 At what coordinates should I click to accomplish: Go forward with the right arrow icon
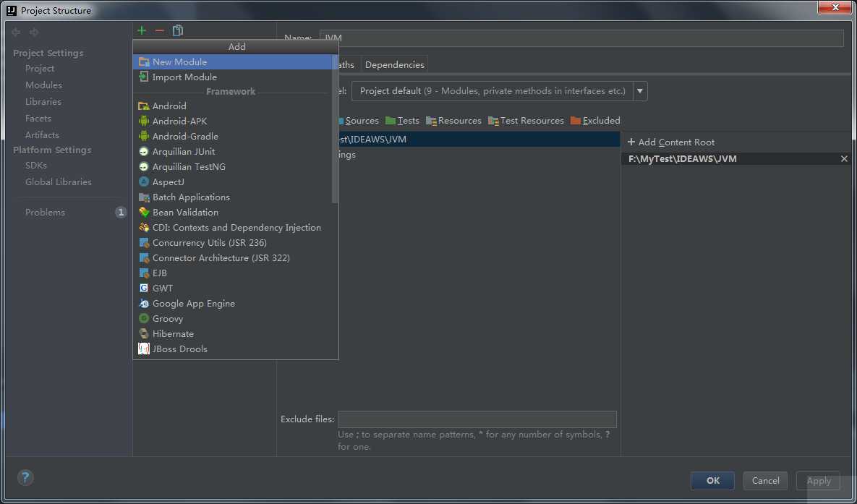(34, 33)
